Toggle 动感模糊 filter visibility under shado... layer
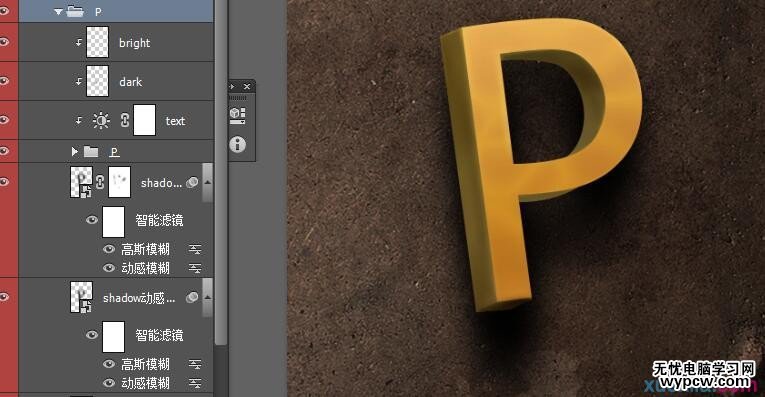The width and height of the screenshot is (765, 397). 109,268
